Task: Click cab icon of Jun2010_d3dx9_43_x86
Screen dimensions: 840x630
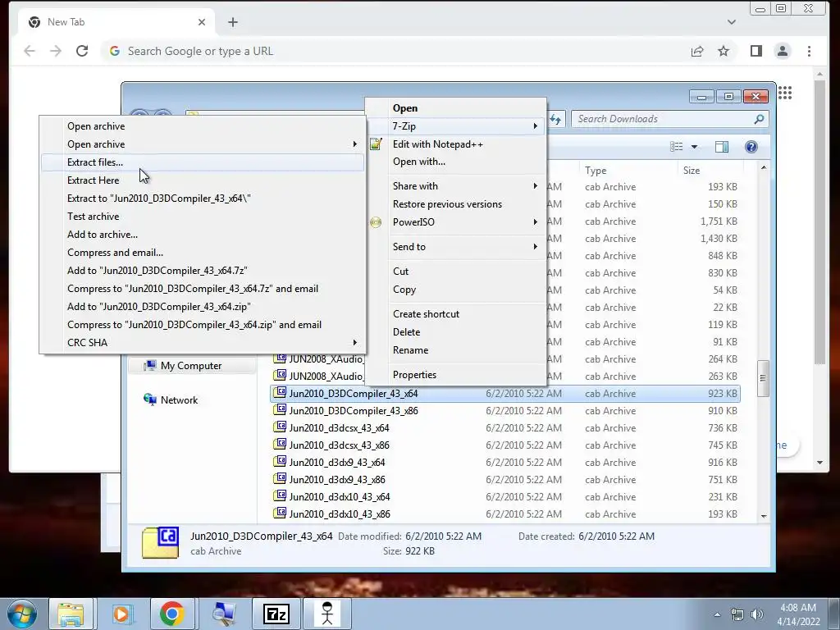Action: (280, 479)
